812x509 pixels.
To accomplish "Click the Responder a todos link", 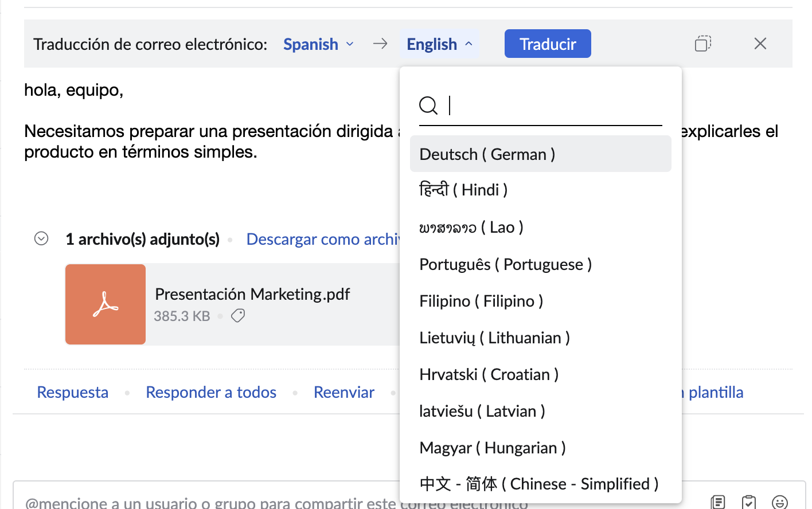I will click(x=211, y=392).
